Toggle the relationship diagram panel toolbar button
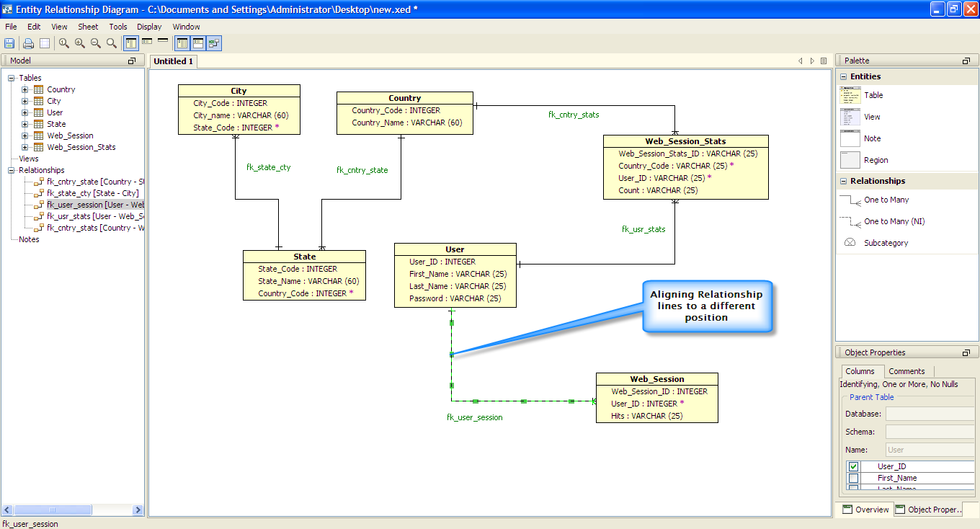 click(213, 43)
